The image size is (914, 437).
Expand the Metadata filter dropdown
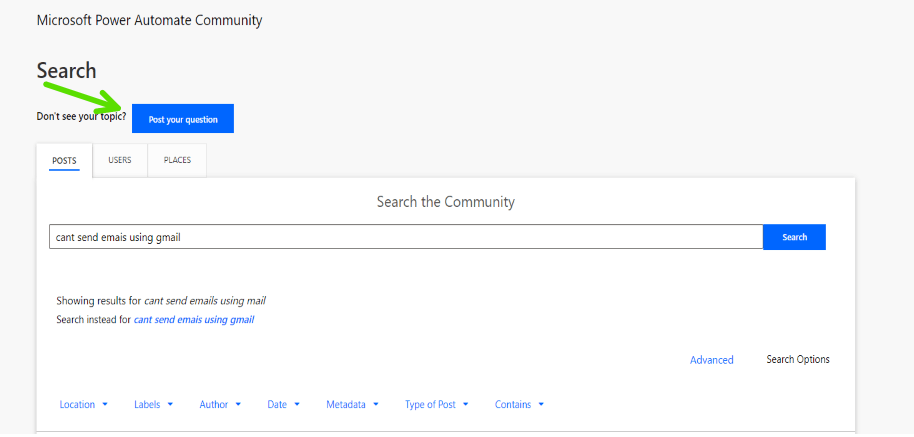352,404
